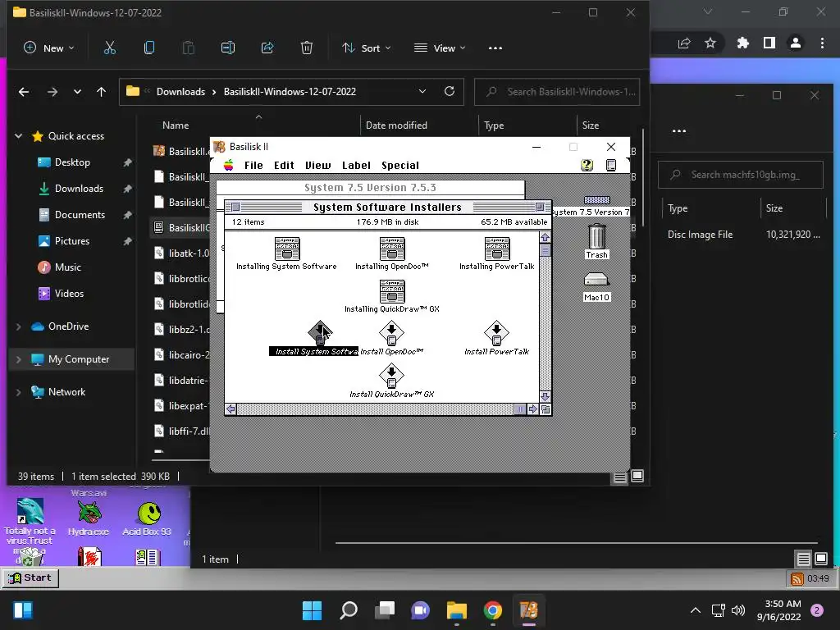Click the System Software Installers zoom box

point(540,208)
